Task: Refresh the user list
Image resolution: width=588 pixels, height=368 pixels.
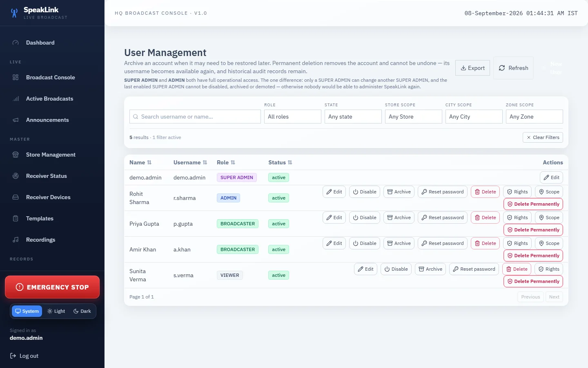Action: (x=513, y=68)
